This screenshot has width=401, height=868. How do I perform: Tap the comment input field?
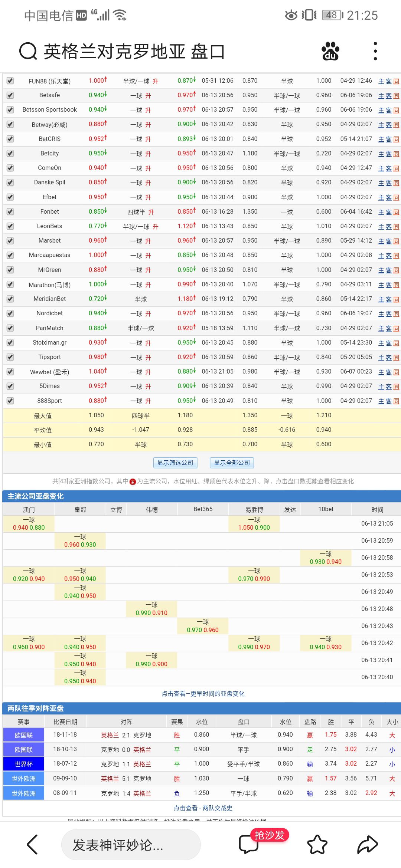tap(131, 845)
